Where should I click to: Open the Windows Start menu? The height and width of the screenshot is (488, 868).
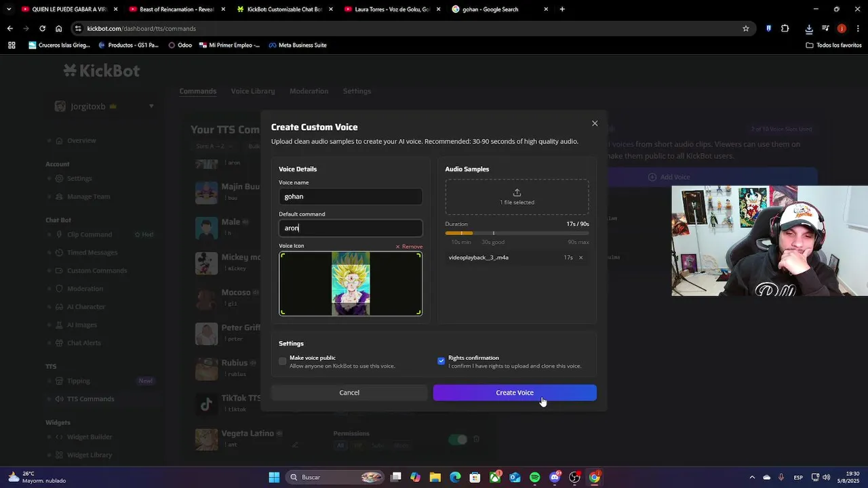pyautogui.click(x=274, y=477)
